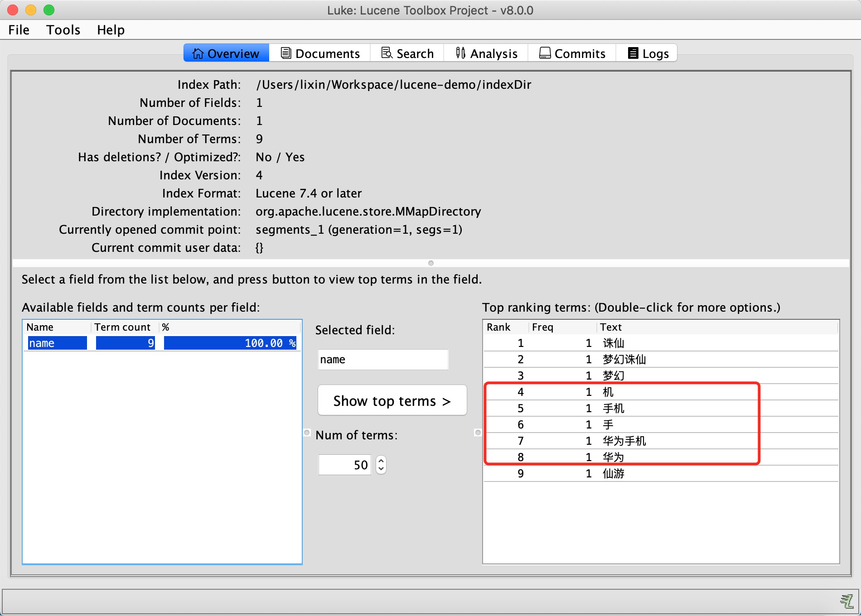This screenshot has width=861, height=616.
Task: Click divider handle beside top terms table
Action: coord(478,433)
